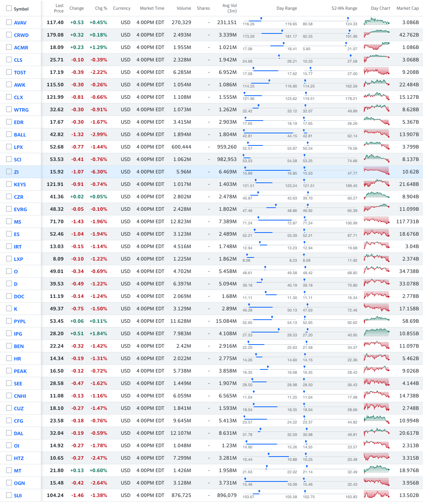This screenshot has height=504, width=423.
Task: Tick the select-all checkbox beside Symbol header
Action: [x=9, y=8]
